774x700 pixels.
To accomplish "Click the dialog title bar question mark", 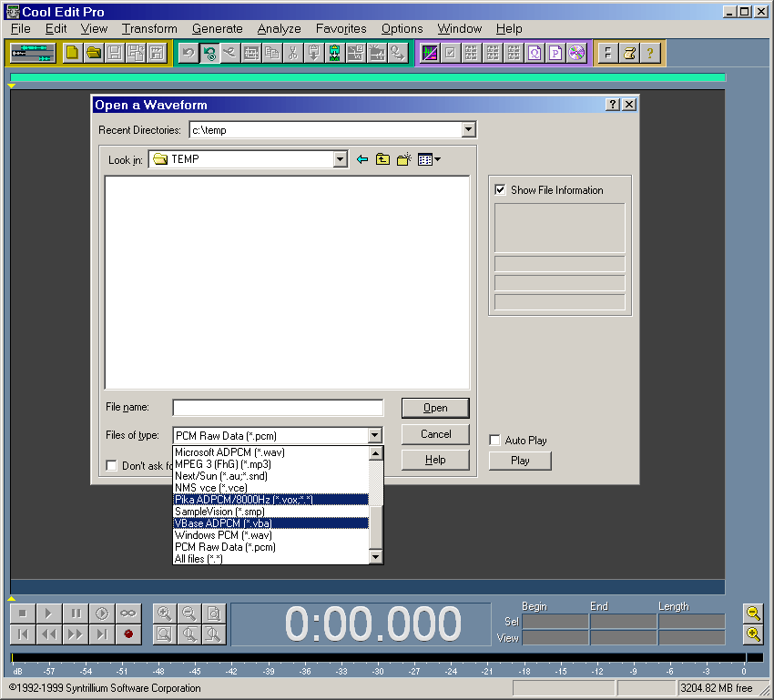I will click(613, 105).
